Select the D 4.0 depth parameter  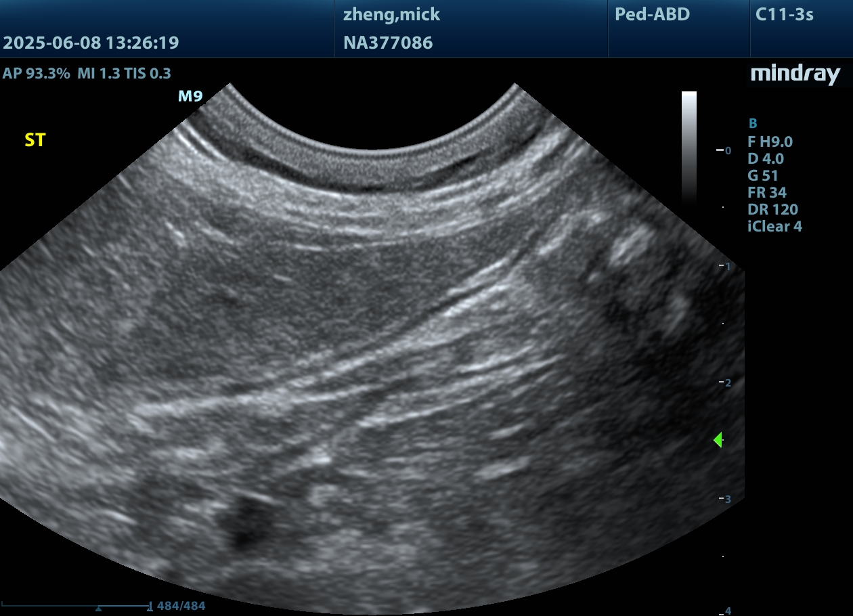pos(766,158)
